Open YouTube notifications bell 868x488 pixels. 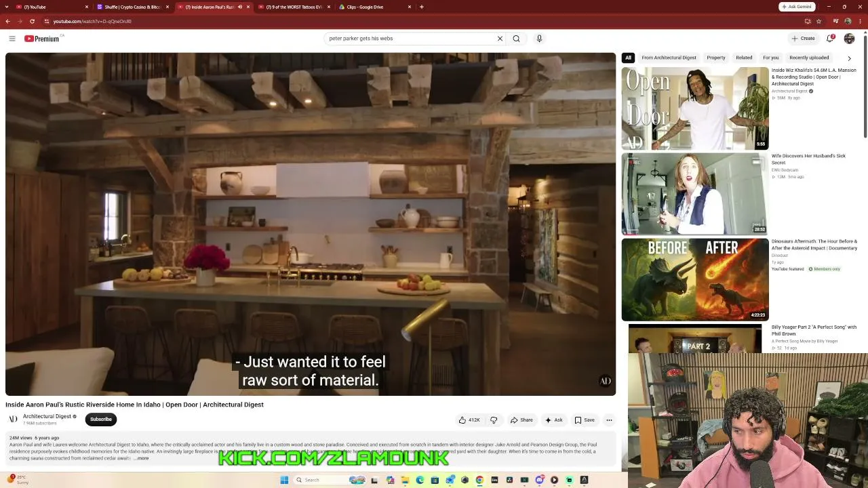830,39
